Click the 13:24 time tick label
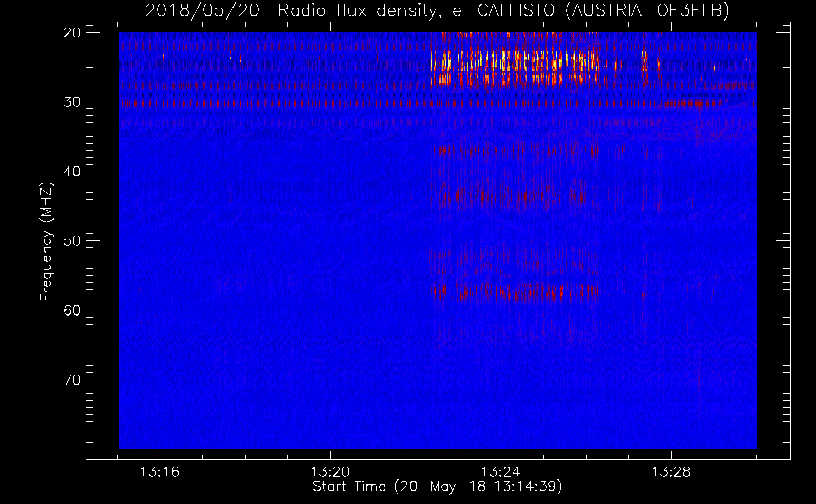Viewport: 816px width, 504px height. tap(501, 472)
